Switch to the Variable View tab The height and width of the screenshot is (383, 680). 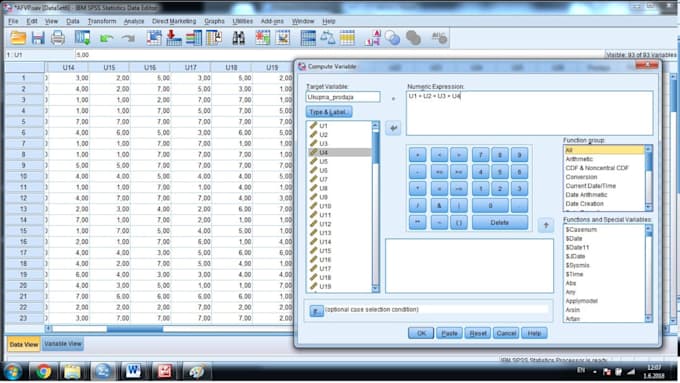click(x=63, y=344)
